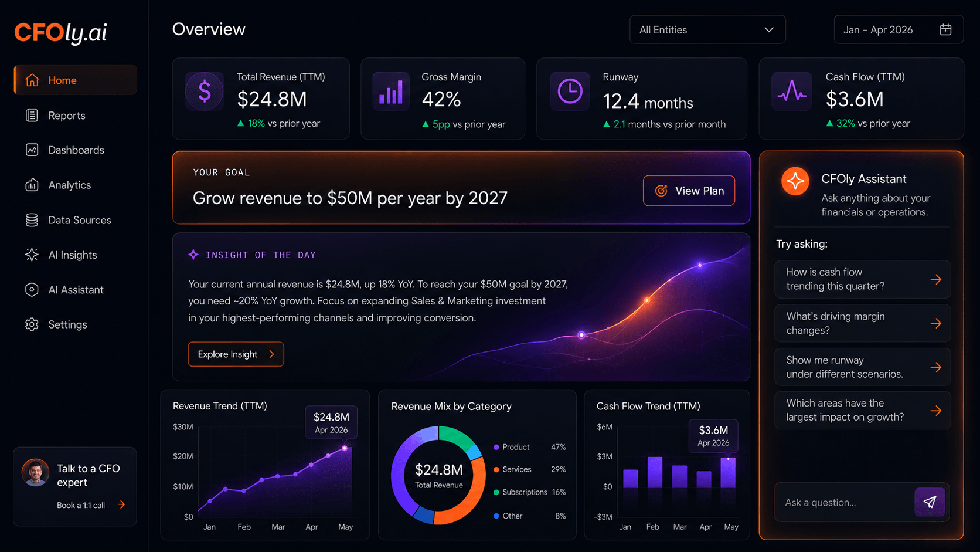Click the May cash flow bar
This screenshot has height=552, width=980.
pos(728,472)
